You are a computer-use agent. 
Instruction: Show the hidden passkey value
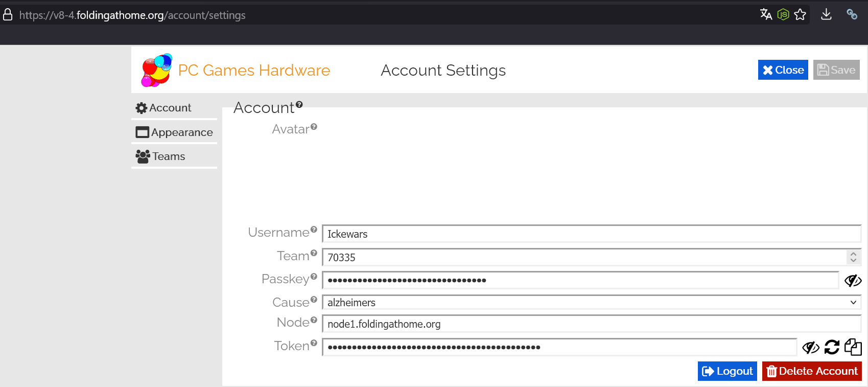(x=853, y=280)
